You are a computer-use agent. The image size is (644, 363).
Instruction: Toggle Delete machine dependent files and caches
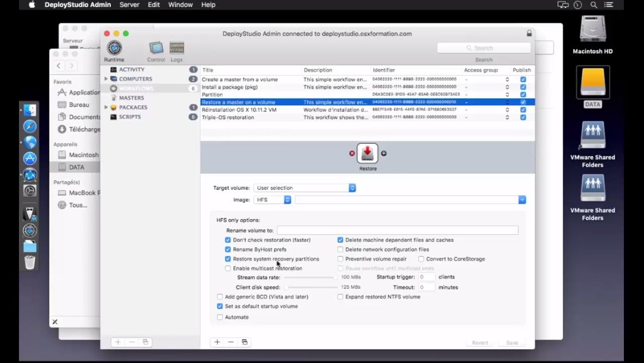(340, 240)
